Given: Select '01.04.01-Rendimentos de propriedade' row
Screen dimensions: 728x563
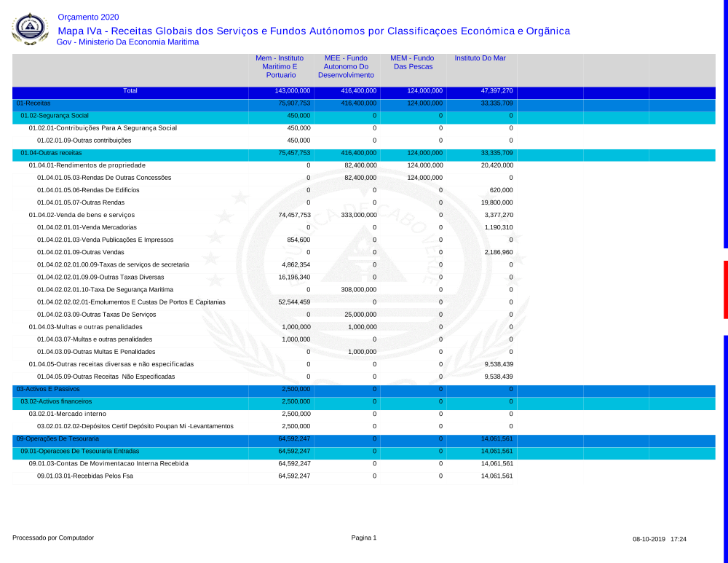Looking at the screenshot, I should coord(87,165).
